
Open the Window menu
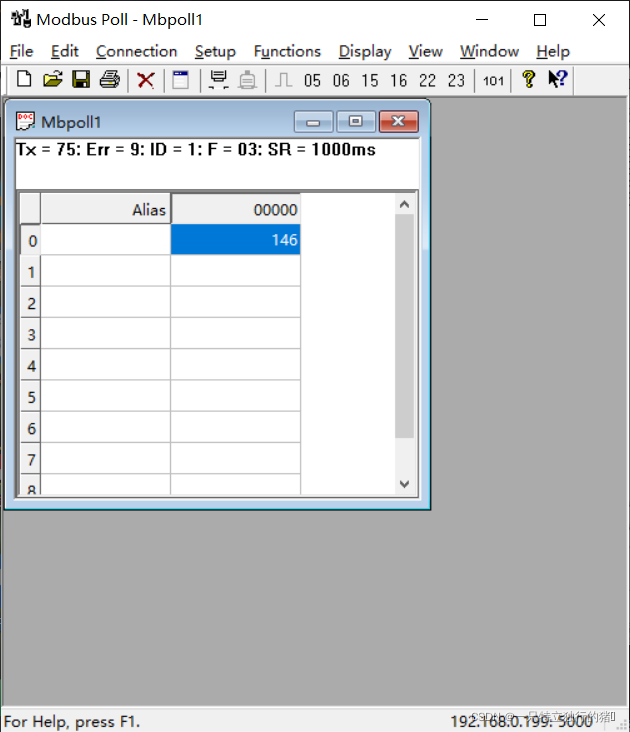click(489, 51)
